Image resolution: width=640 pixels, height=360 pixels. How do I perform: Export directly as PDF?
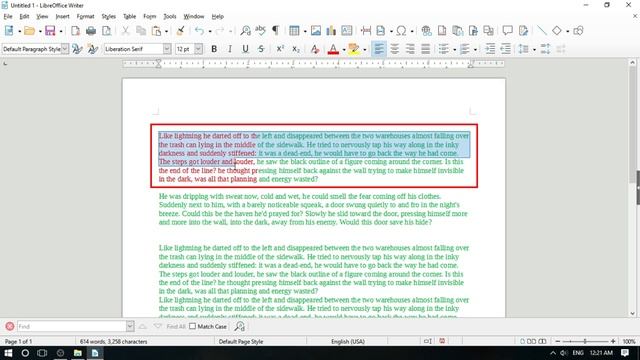click(x=76, y=31)
